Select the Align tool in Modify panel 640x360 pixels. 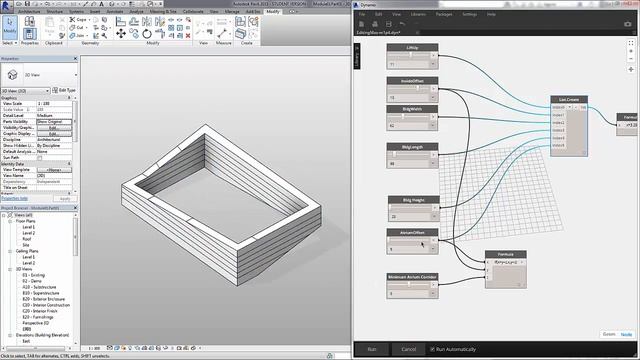pos(121,21)
